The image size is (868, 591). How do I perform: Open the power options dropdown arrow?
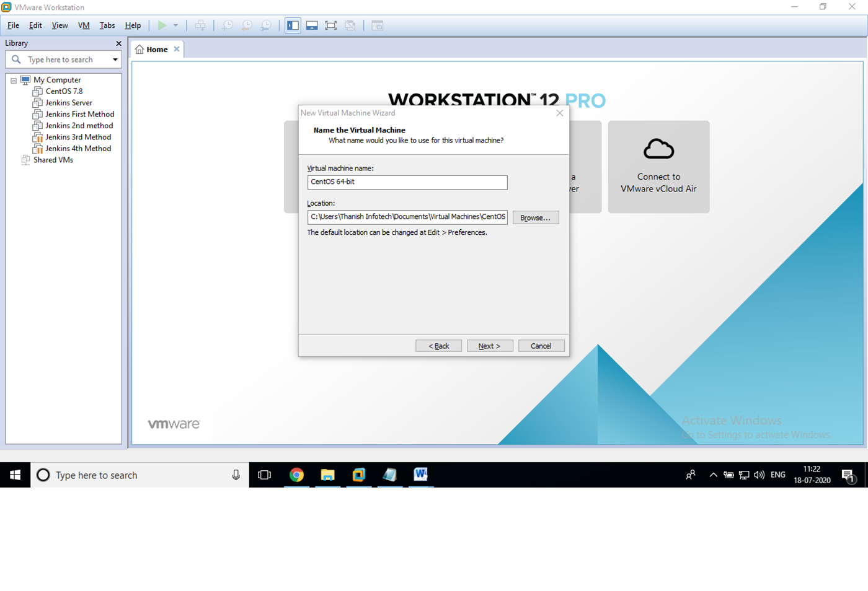(177, 25)
